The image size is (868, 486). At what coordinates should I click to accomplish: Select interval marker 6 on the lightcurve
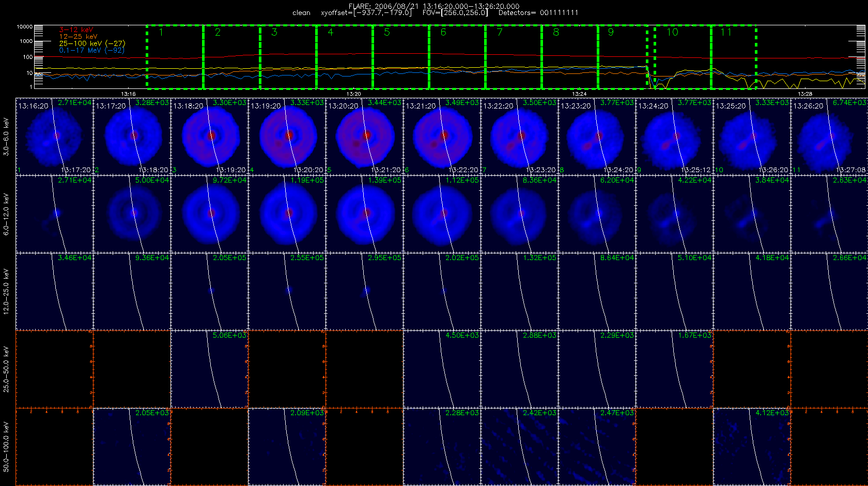coord(443,33)
